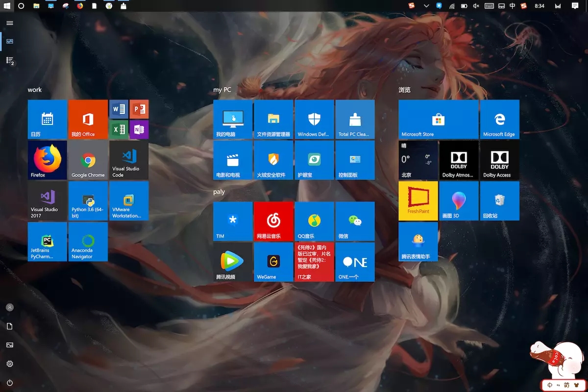Screen dimensions: 588x392
Task: Open the Action Center notifications icon
Action: tap(575, 6)
